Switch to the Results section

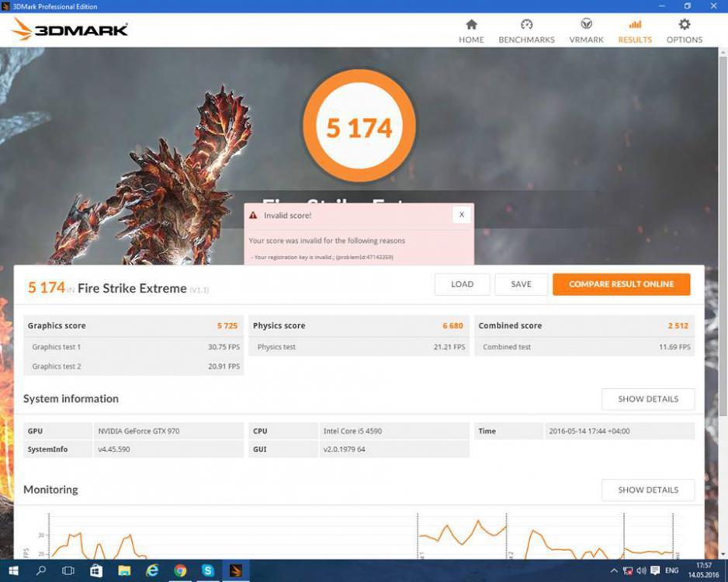pos(635,31)
